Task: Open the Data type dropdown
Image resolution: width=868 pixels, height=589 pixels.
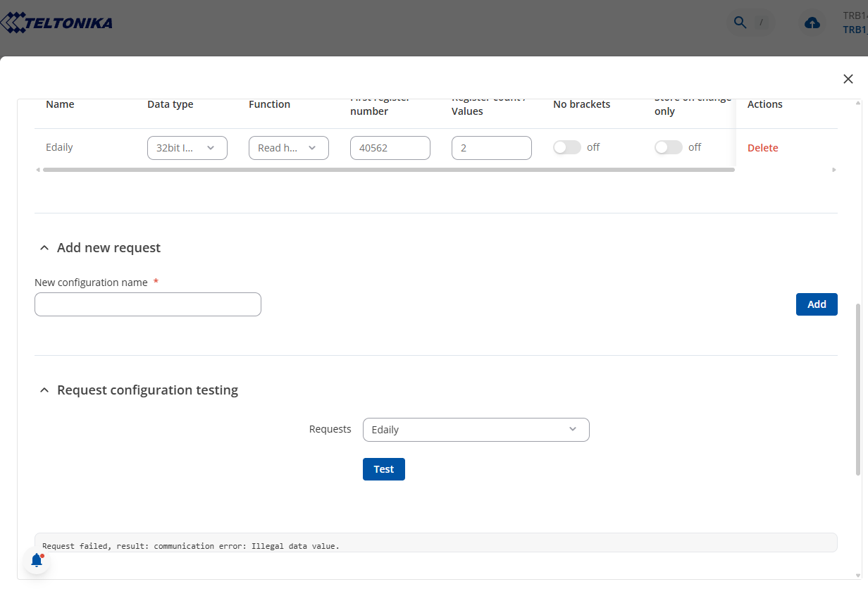Action: click(187, 148)
